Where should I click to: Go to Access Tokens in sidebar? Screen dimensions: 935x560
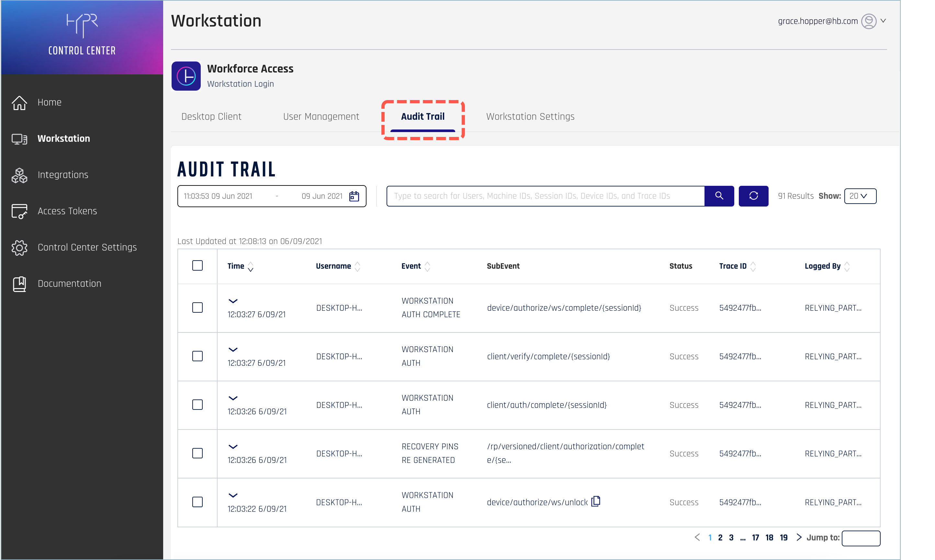pyautogui.click(x=67, y=211)
